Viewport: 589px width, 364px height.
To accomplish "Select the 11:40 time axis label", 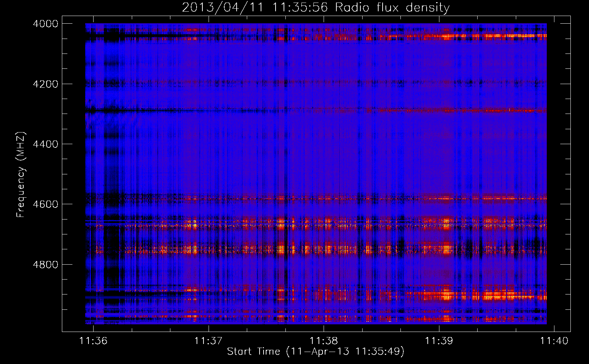I will tap(554, 341).
